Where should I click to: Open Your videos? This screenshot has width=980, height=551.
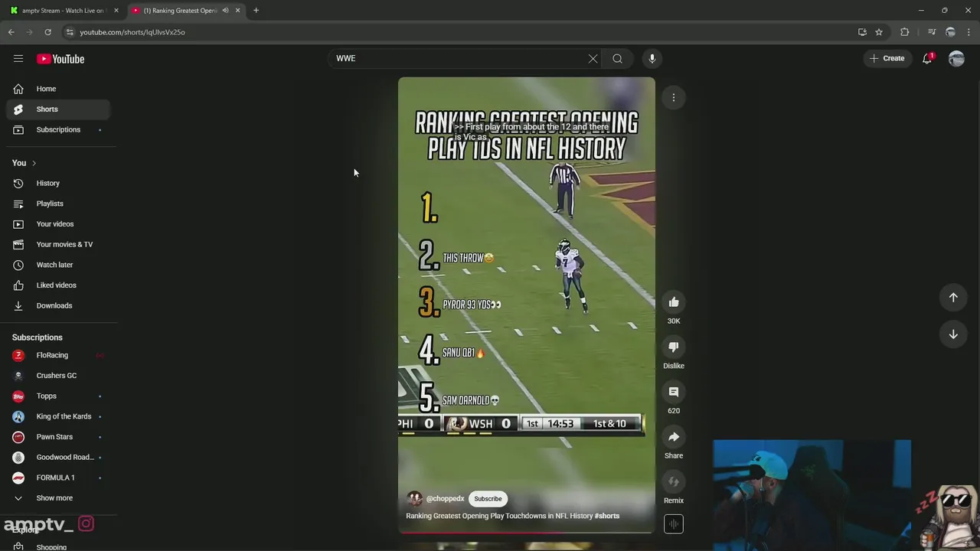58,223
